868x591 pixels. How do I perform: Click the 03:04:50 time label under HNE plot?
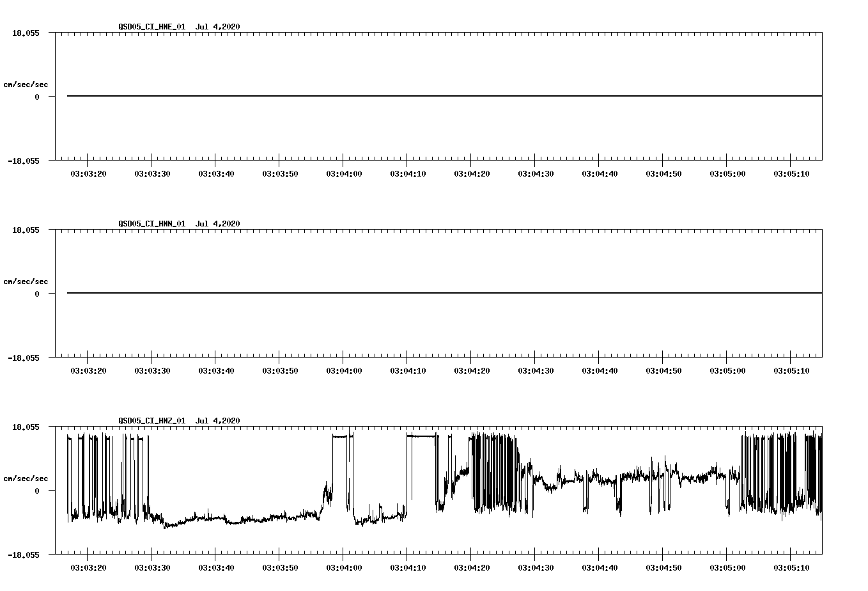663,173
